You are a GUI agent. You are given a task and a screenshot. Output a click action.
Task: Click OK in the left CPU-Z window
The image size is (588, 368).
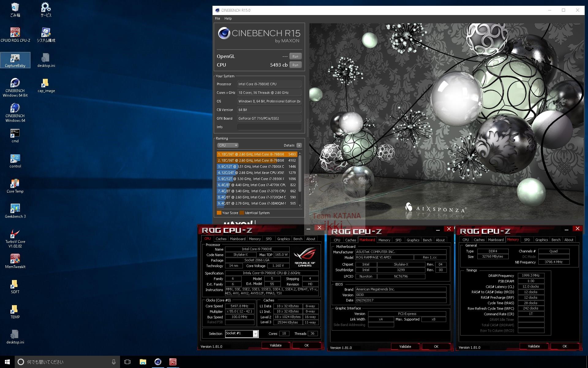pyautogui.click(x=307, y=345)
